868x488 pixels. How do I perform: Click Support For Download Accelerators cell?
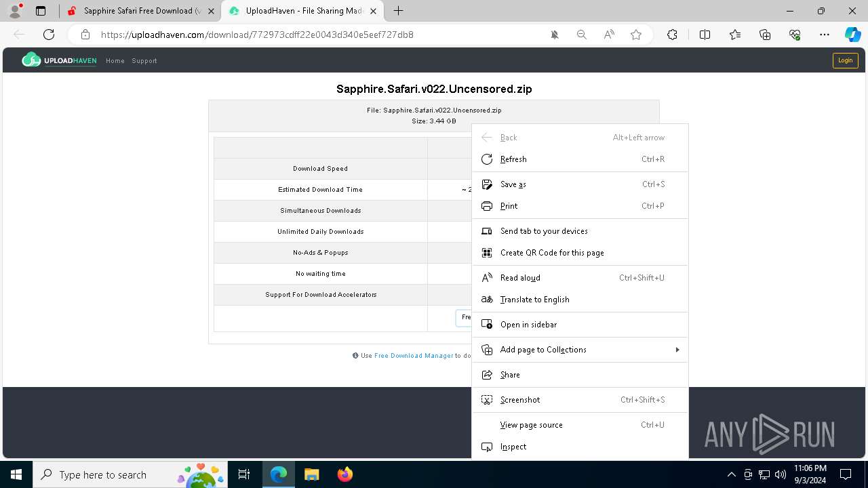(321, 295)
